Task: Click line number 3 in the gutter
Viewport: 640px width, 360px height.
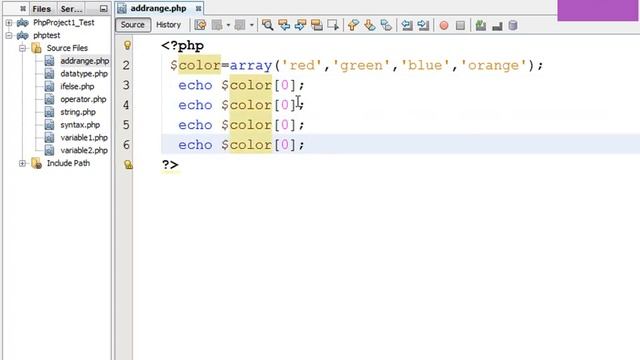Action: pos(126,85)
